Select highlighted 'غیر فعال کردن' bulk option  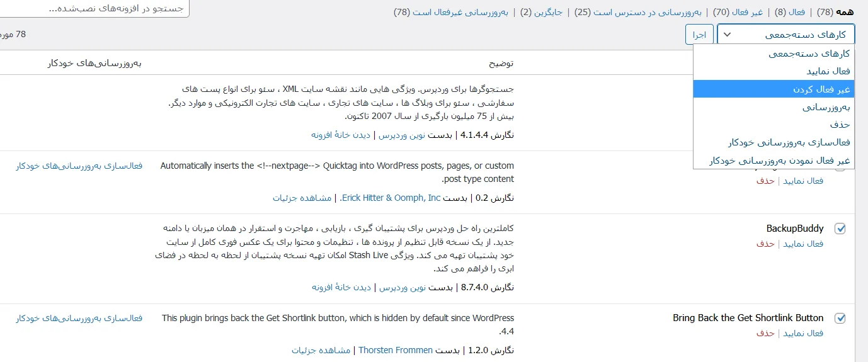(774, 89)
